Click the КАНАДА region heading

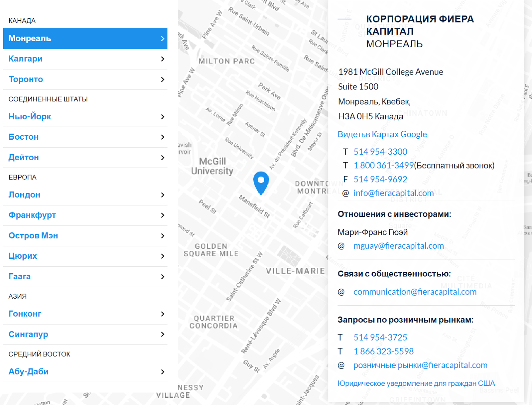point(22,21)
